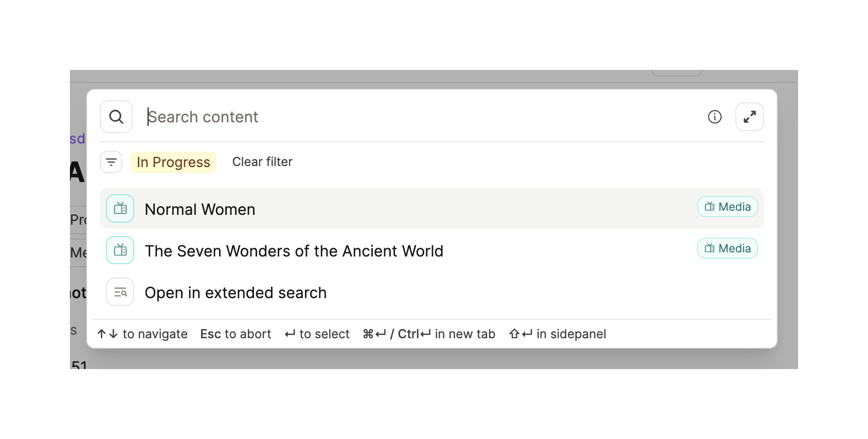Choose Open in extended search
Screen dimensions: 868x439
click(x=236, y=292)
